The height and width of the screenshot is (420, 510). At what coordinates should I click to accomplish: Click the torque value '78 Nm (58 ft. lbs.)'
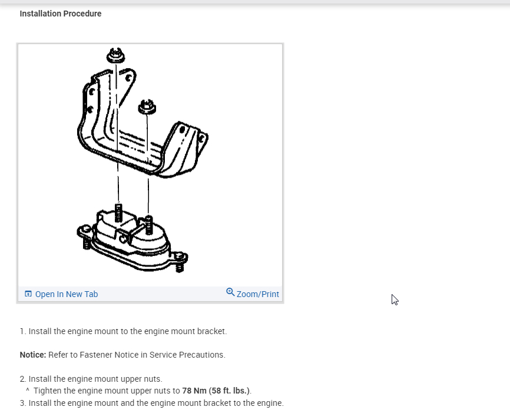216,391
